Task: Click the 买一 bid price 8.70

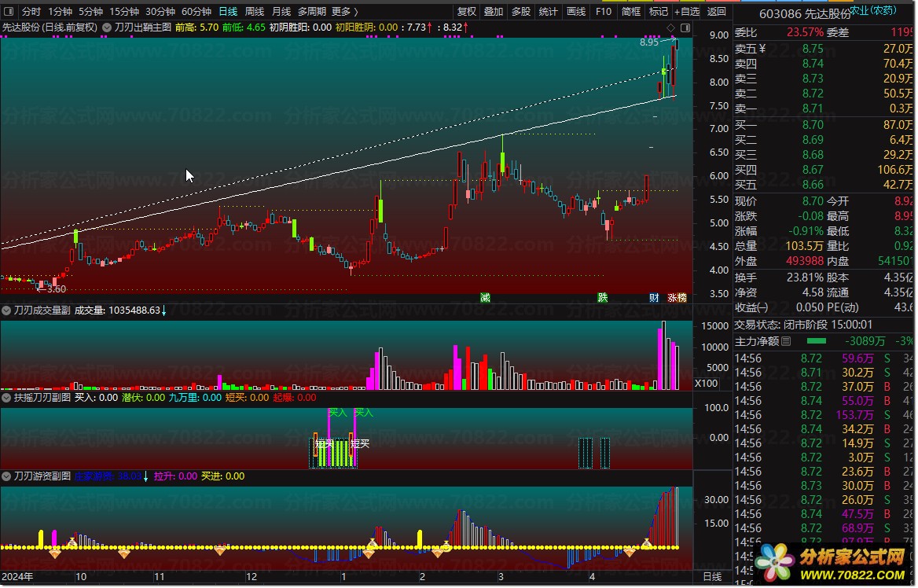Action: pyautogui.click(x=813, y=125)
